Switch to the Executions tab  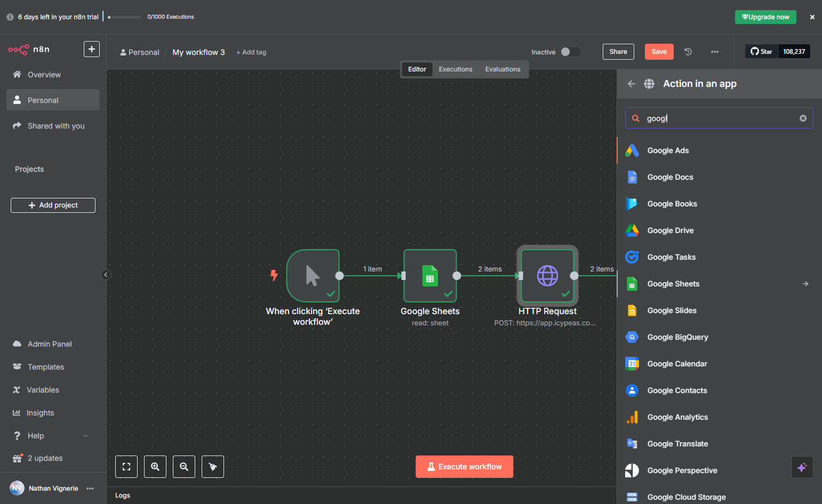pyautogui.click(x=456, y=69)
